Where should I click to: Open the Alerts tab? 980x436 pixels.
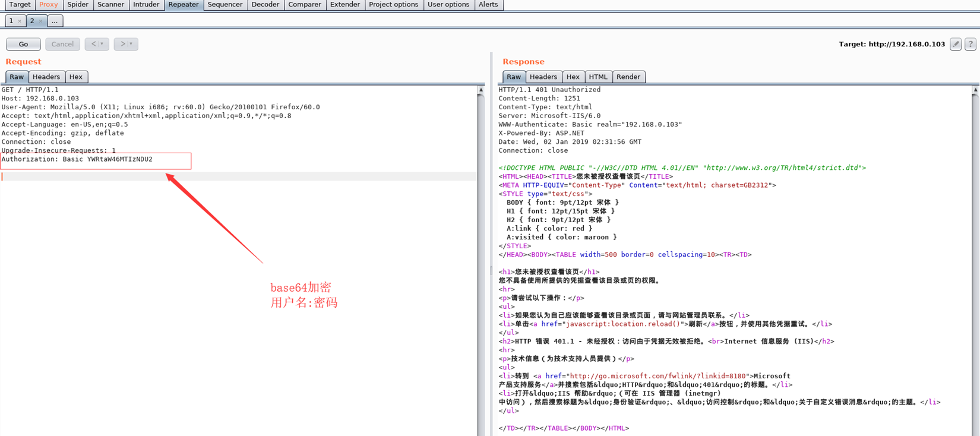pos(488,5)
